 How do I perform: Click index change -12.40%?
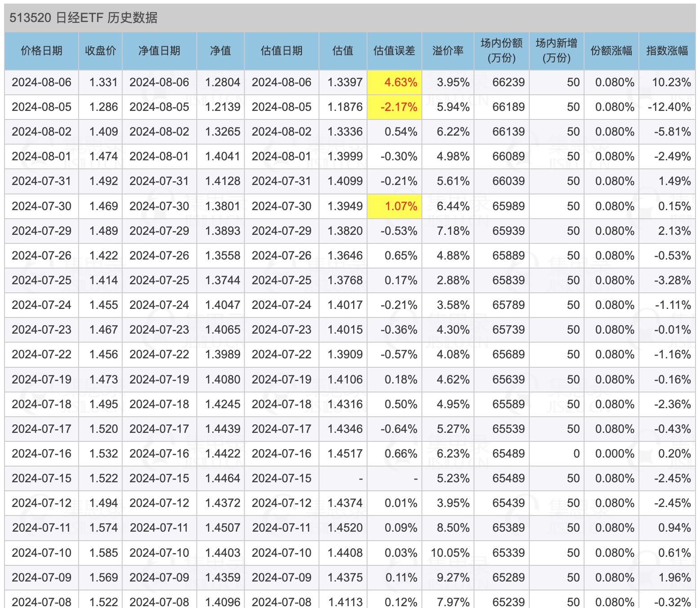tap(669, 107)
